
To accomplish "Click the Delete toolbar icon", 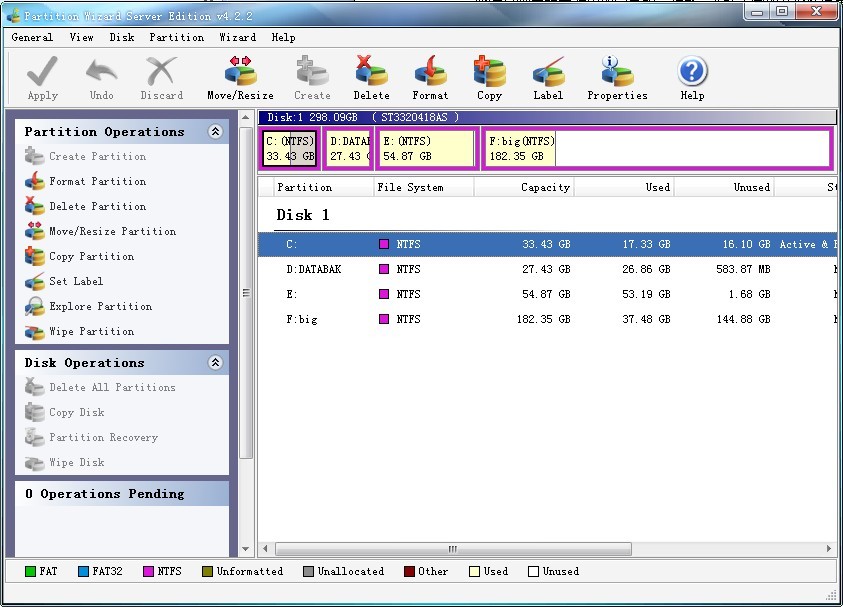I will tap(371, 71).
